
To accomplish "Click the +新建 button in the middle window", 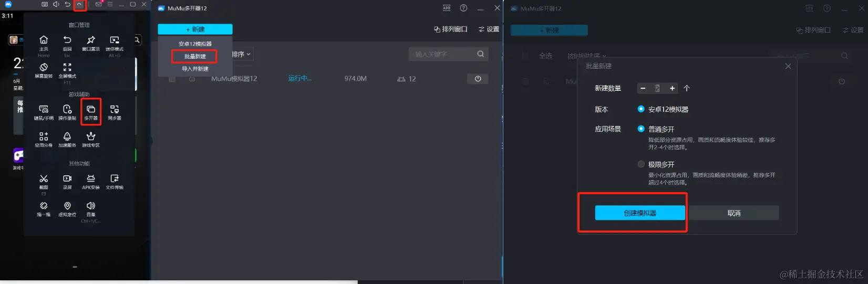I will point(195,29).
